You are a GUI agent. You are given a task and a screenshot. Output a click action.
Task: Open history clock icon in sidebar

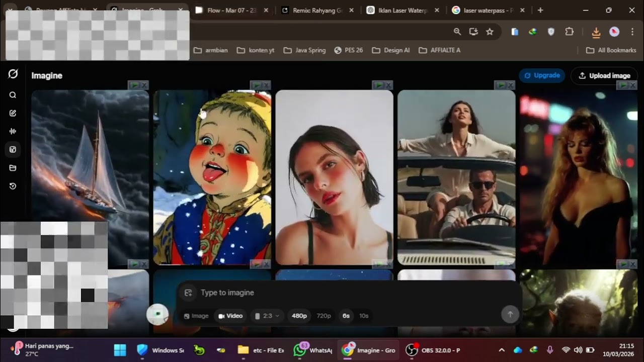(13, 186)
